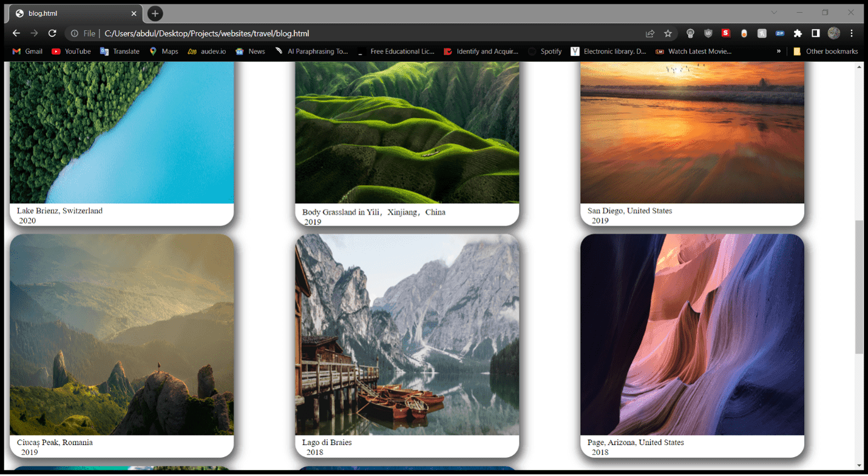Screen dimensions: 868x476
Task: Click the scrollbar up arrow
Action: pyautogui.click(x=859, y=66)
